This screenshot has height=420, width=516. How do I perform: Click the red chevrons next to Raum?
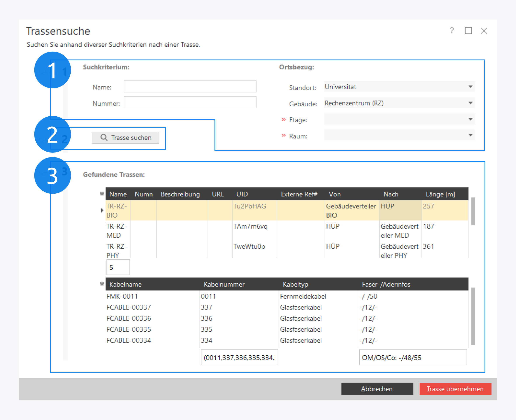pos(284,135)
